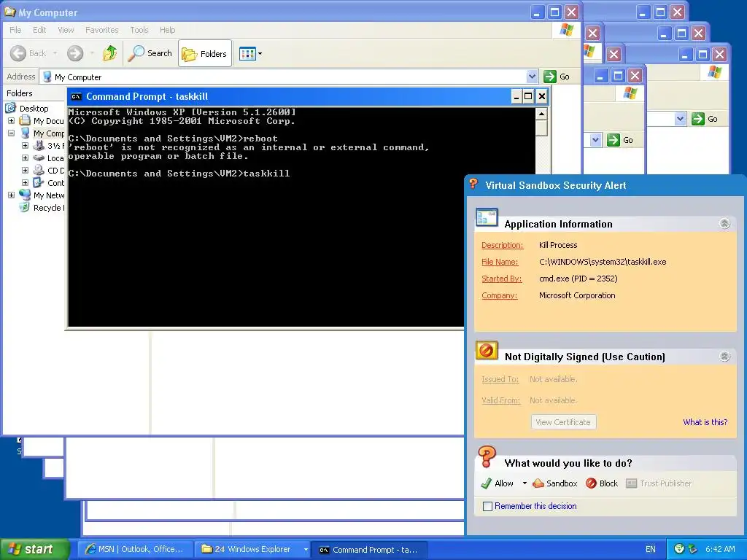Screen dimensions: 747x560
Task: Click the Trust Publisher option
Action: [x=659, y=483]
